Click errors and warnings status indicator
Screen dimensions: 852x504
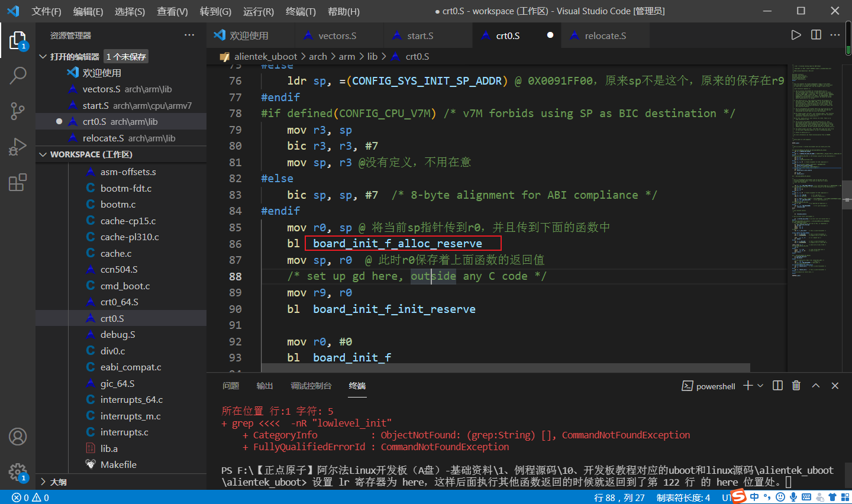[31, 497]
